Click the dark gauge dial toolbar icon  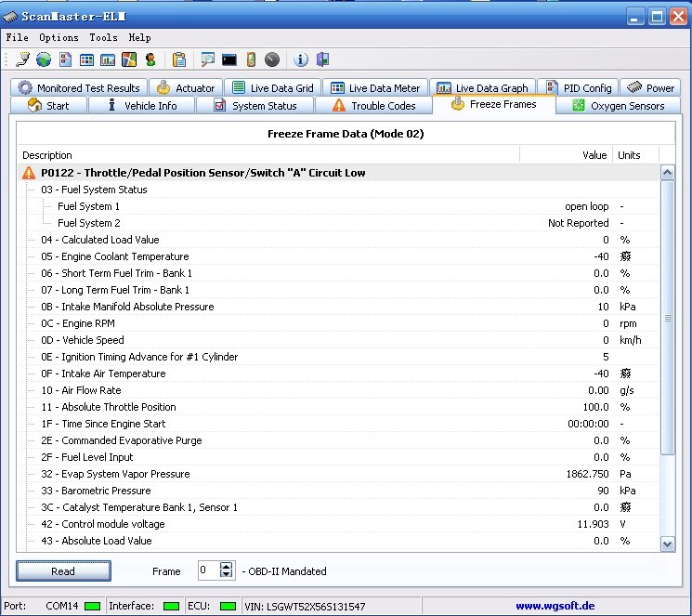click(x=272, y=59)
